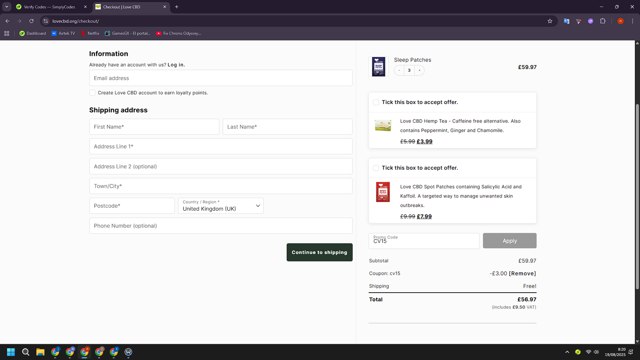The width and height of the screenshot is (640, 360).
Task: Open the purple circle extension icon
Action: click(x=590, y=21)
